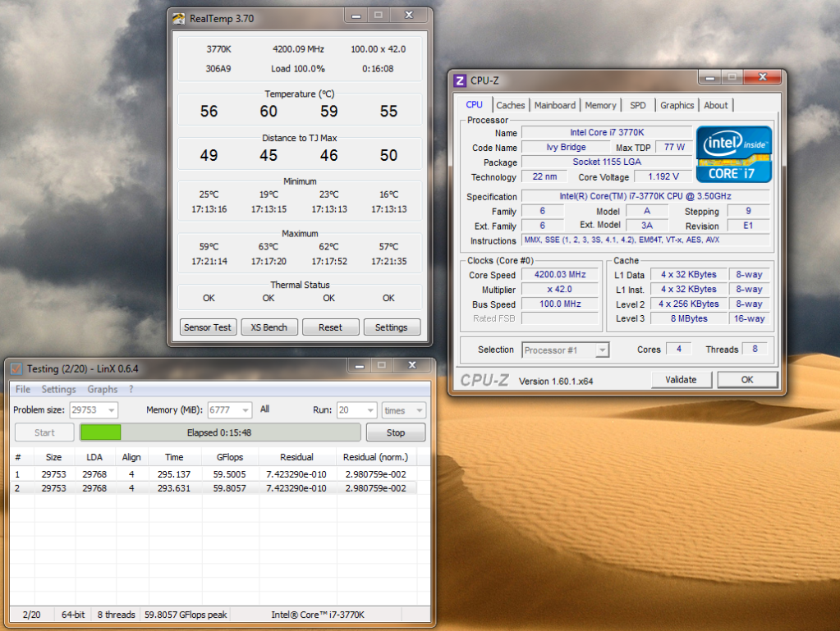Click the Threads count value 8

pos(755,349)
